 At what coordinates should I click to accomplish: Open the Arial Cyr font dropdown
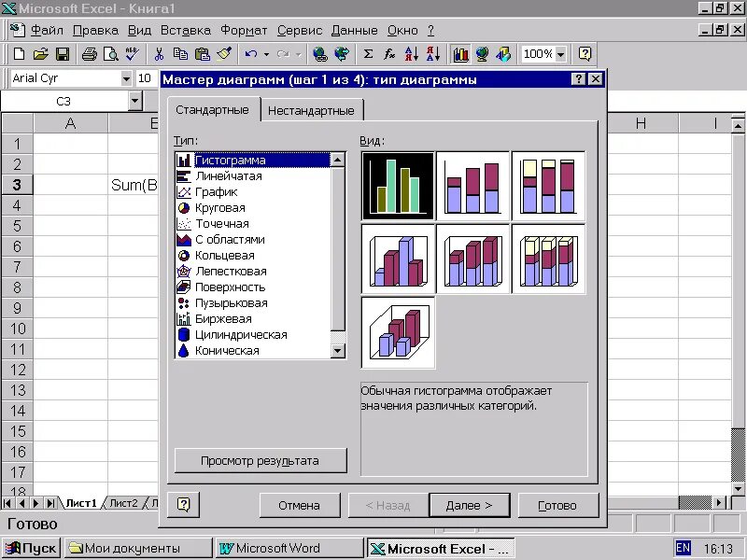click(x=126, y=78)
